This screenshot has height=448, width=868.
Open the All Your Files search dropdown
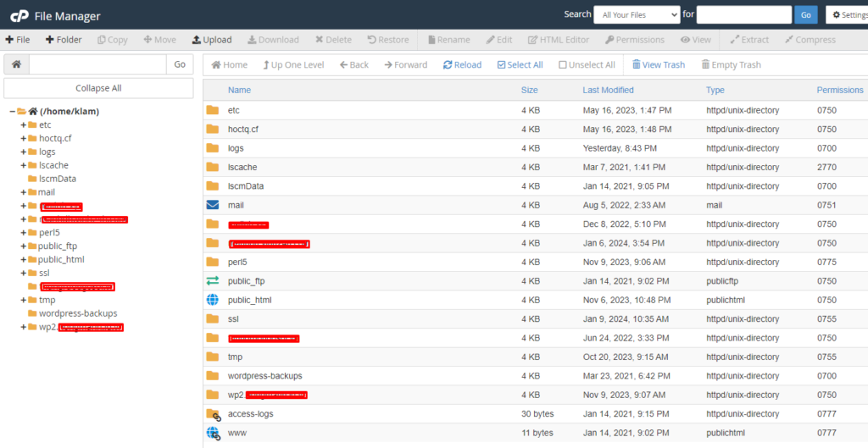pyautogui.click(x=637, y=15)
